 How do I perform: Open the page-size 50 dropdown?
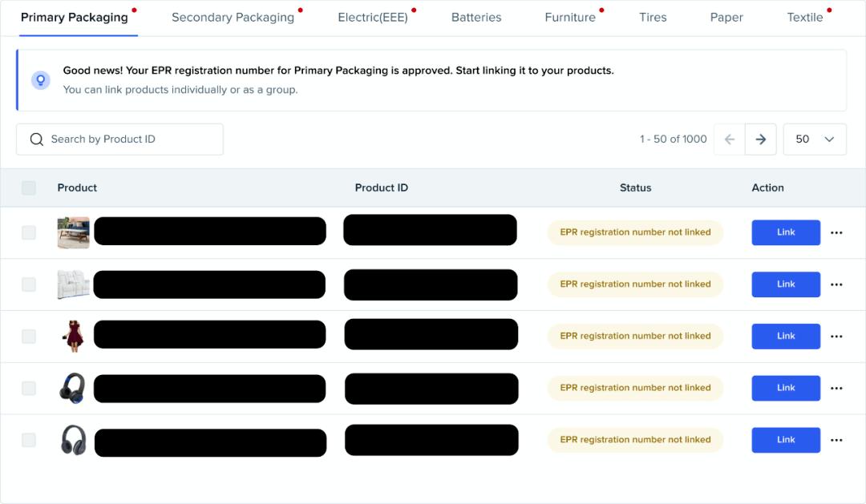tap(815, 139)
